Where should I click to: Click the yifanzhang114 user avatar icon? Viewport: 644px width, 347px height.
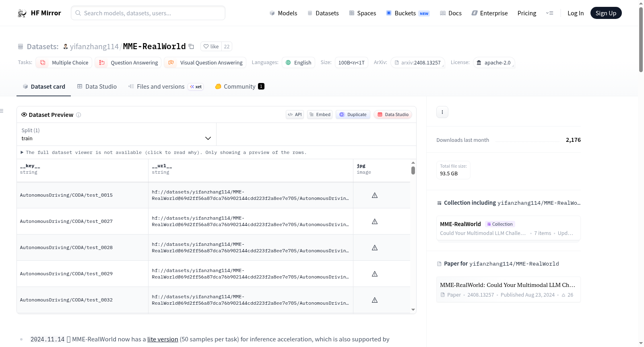point(66,47)
